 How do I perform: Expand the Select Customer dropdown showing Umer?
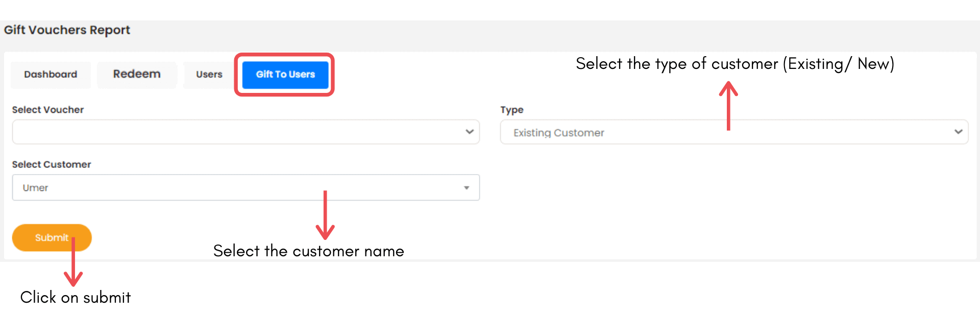point(235,188)
